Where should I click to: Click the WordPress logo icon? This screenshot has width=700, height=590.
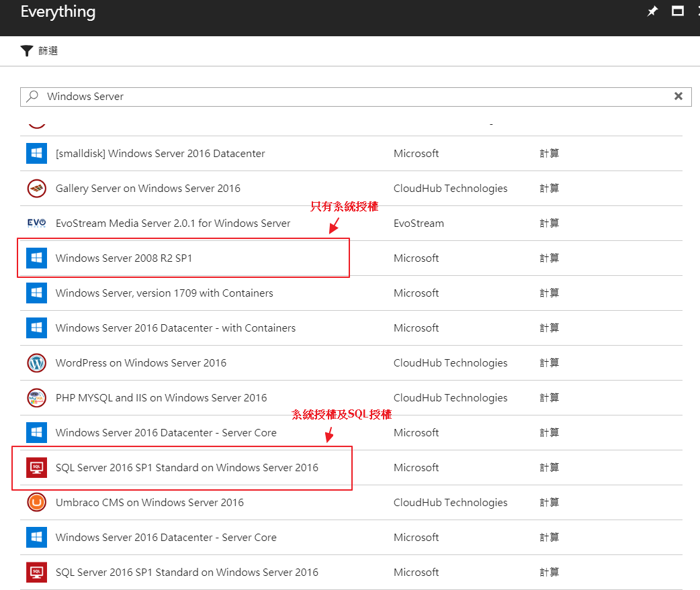pyautogui.click(x=36, y=363)
